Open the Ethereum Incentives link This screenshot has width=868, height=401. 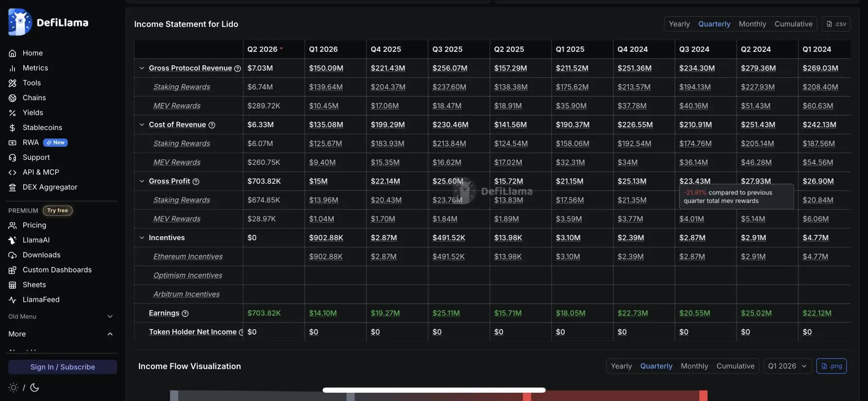(x=188, y=257)
